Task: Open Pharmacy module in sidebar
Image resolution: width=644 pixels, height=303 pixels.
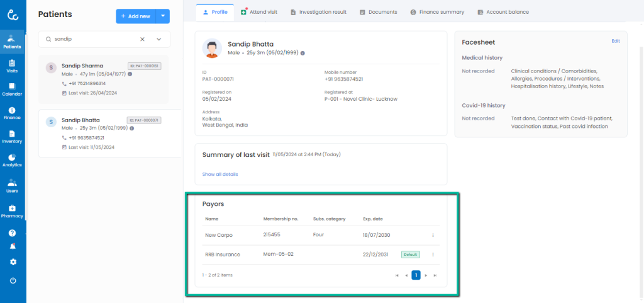Action: tap(12, 210)
